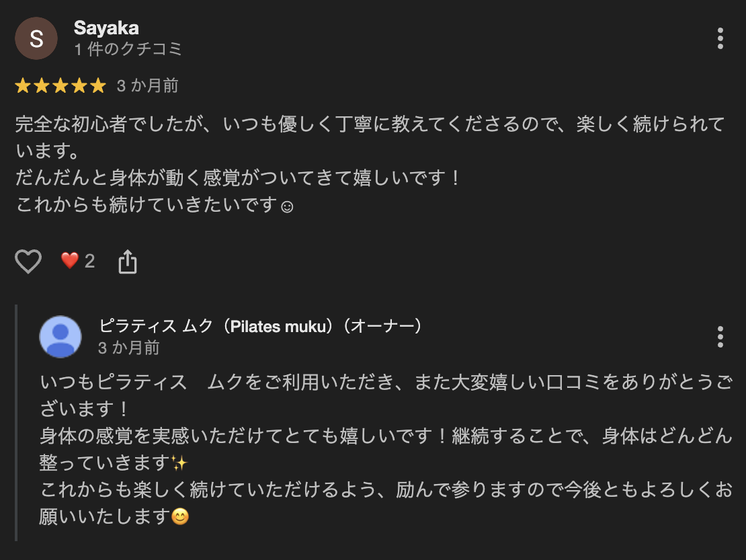Open the three-dot menu on Sayaka's review
This screenshot has width=746, height=560.
point(720,38)
